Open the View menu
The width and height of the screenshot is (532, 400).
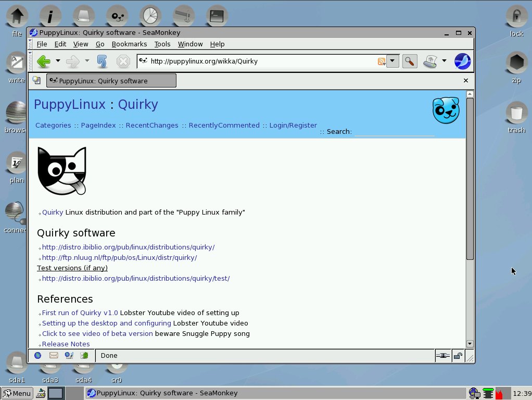pyautogui.click(x=81, y=44)
